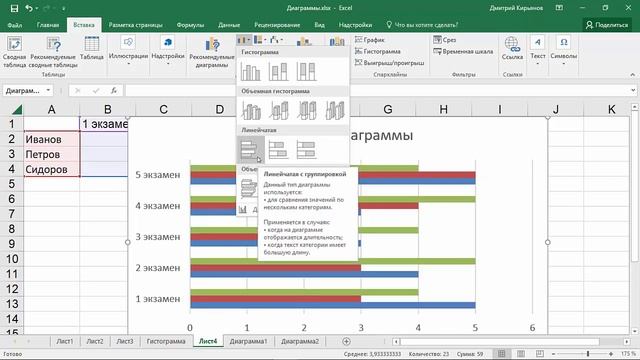Viewport: 640px width, 360px height.
Task: Select clustered bar chart (Линейчатая с группировкой)
Action: pyautogui.click(x=250, y=149)
